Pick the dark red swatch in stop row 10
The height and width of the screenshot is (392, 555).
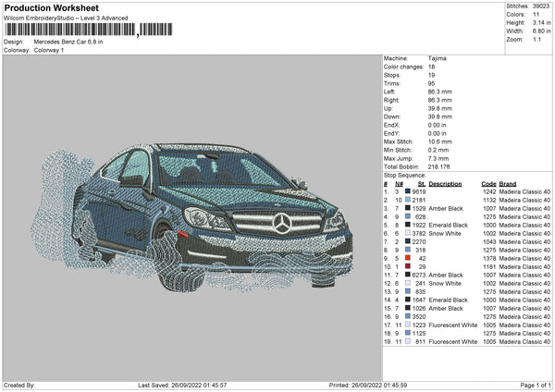click(408, 267)
